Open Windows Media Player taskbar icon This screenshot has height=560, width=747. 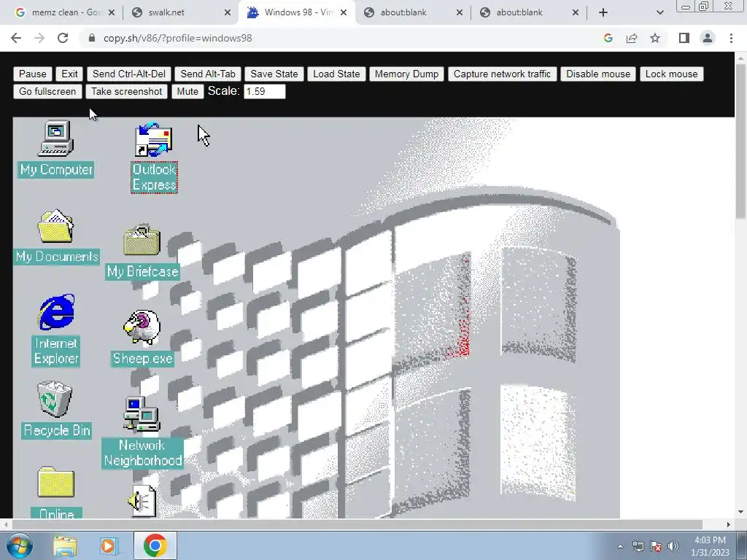[108, 545]
